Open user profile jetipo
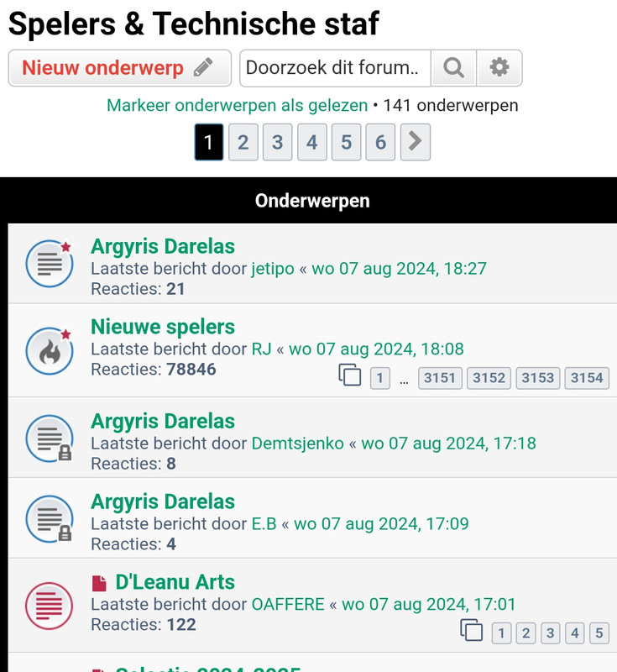Viewport: 617px width, 672px height. (273, 269)
